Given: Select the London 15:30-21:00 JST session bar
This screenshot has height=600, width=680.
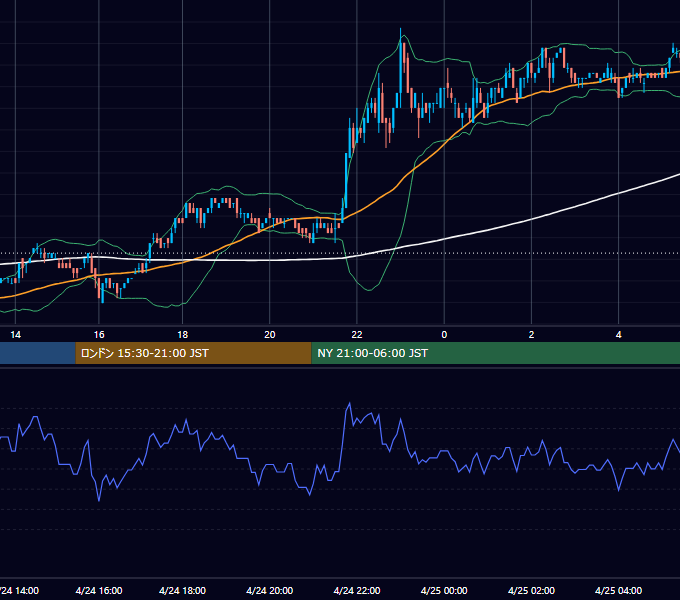Looking at the screenshot, I should (x=193, y=353).
